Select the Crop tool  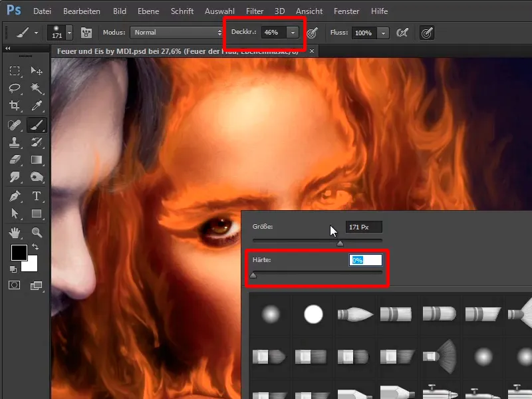pos(14,106)
